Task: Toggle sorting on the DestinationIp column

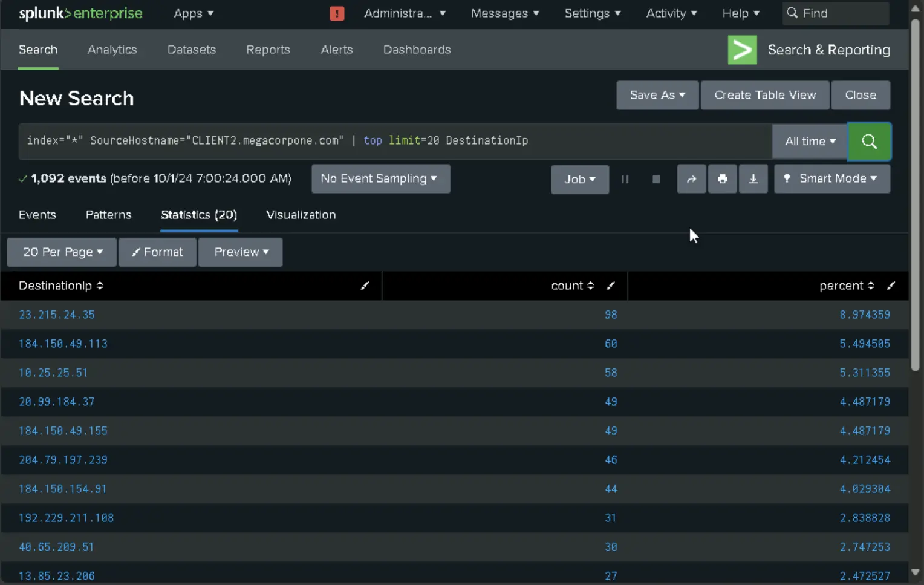Action: (x=100, y=286)
